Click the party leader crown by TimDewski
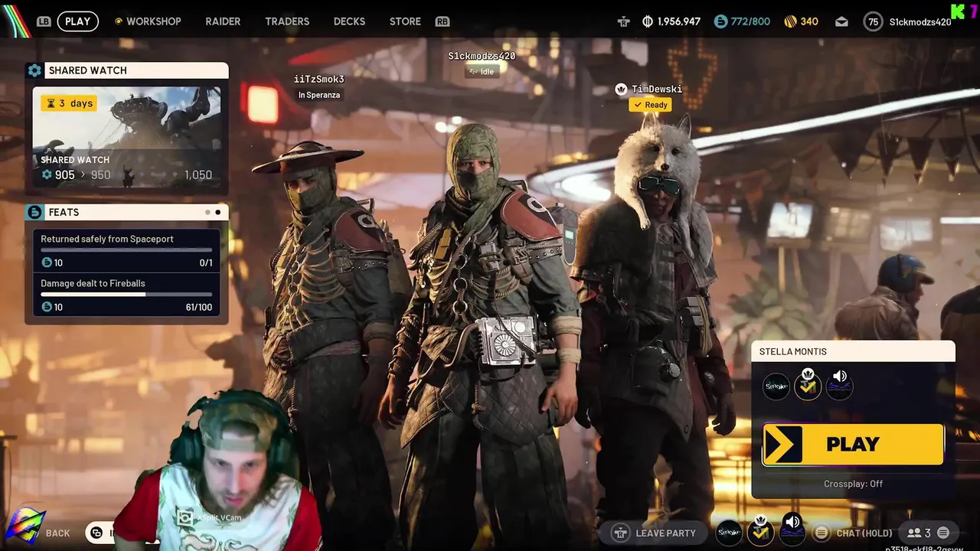Viewport: 980px width, 551px height. [621, 90]
